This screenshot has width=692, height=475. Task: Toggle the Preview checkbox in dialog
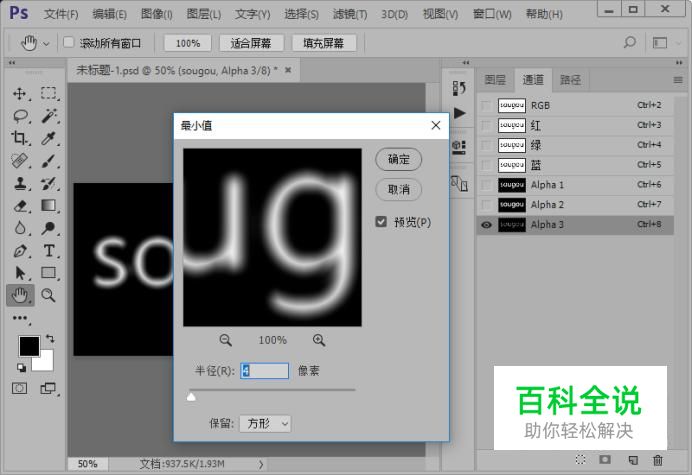click(381, 222)
